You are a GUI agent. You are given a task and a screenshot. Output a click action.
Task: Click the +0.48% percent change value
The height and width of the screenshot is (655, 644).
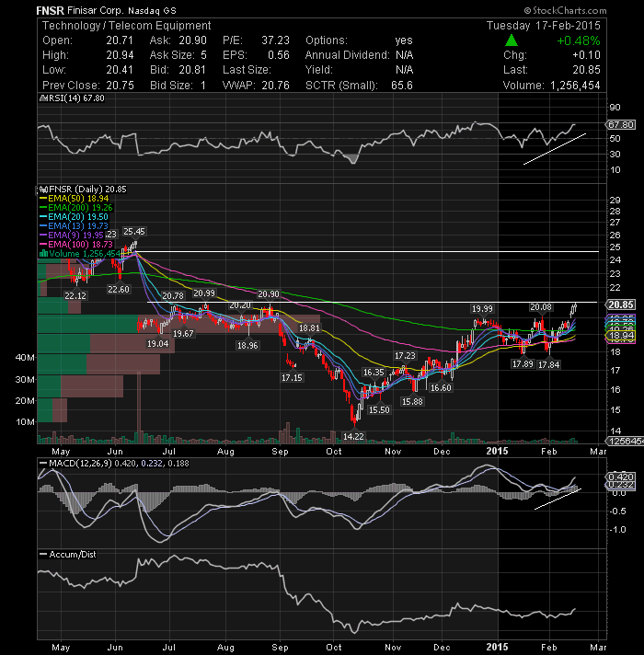tap(579, 40)
